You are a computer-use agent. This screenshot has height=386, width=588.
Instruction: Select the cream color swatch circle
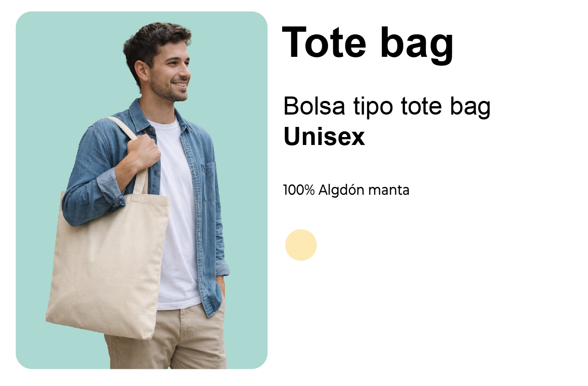click(x=301, y=245)
